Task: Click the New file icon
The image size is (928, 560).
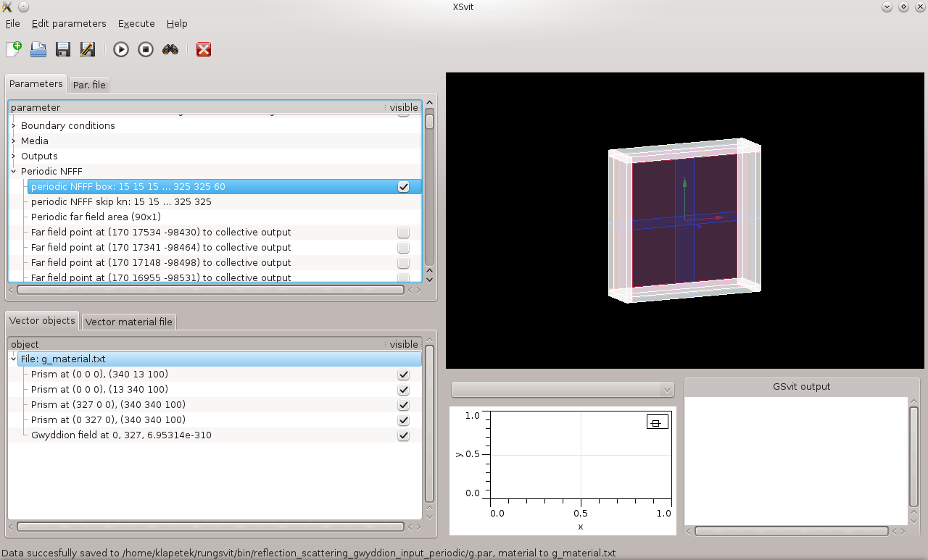Action: pyautogui.click(x=14, y=49)
